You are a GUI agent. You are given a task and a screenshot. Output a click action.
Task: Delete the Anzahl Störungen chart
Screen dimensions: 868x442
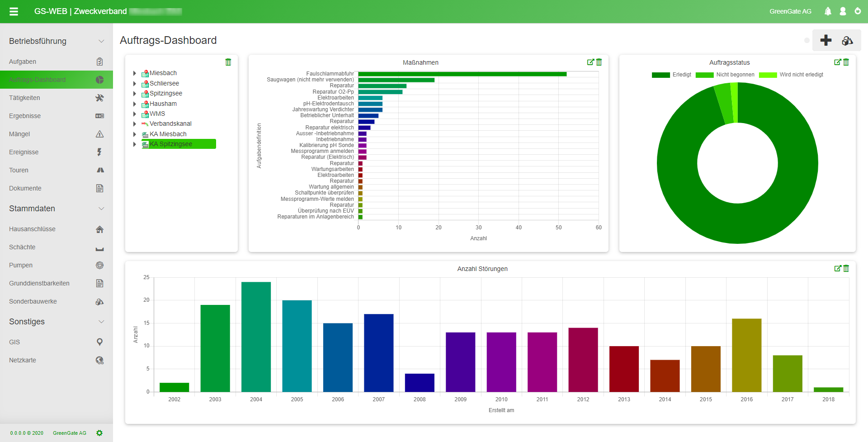(x=846, y=269)
